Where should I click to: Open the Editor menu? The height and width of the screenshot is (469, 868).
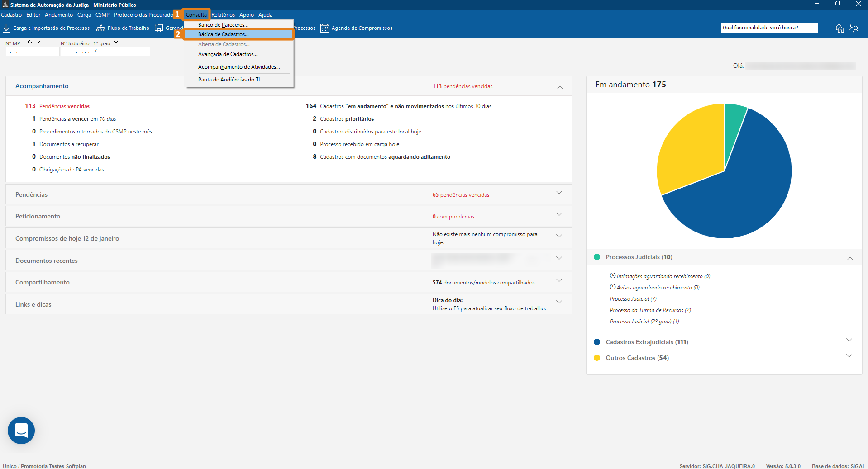pos(33,15)
